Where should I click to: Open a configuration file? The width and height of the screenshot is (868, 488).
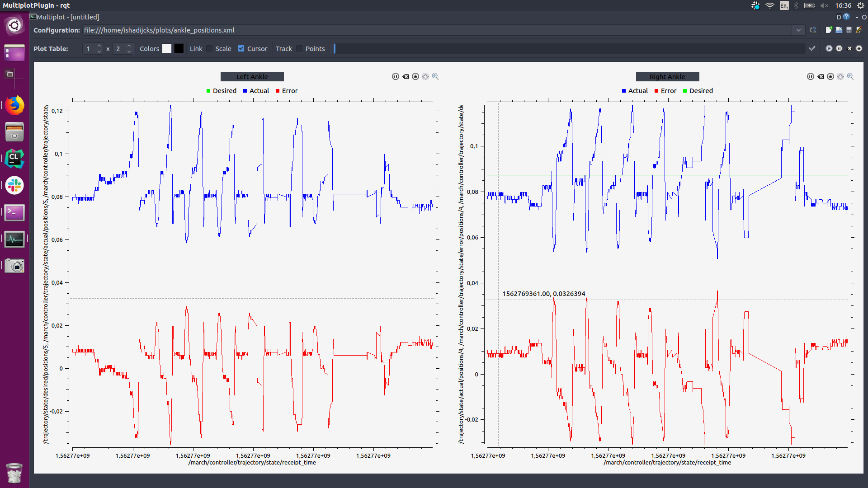(x=839, y=30)
